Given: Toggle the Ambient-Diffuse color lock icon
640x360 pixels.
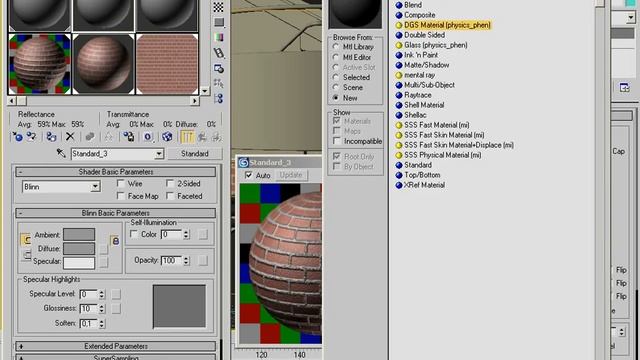Looking at the screenshot, I should click(x=26, y=240).
